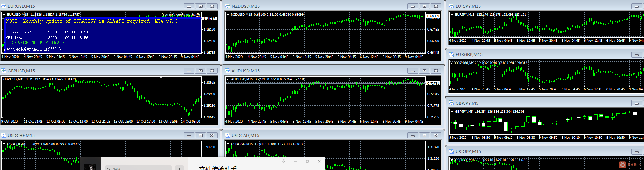Click the EURJPY,M15 chart window icon
Image resolution: width=644 pixels, height=170 pixels.
(x=451, y=6)
